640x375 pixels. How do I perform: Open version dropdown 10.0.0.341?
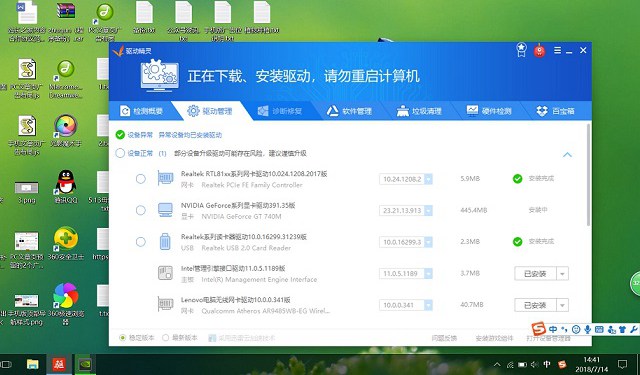coord(428,305)
